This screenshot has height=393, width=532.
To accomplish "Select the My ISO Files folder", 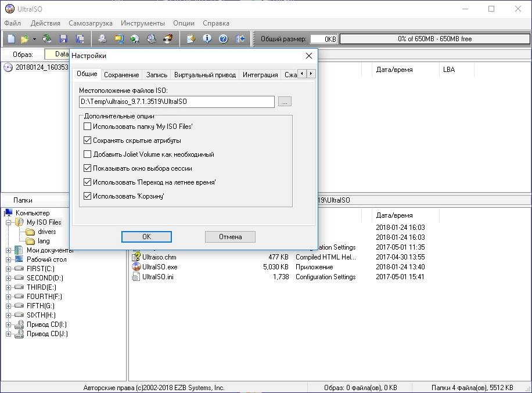I will click(x=44, y=222).
